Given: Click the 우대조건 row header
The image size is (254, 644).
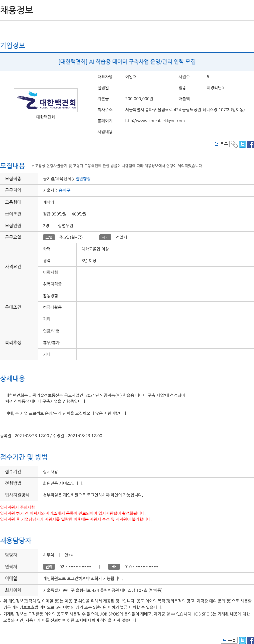Looking at the screenshot, I should [x=19, y=307].
